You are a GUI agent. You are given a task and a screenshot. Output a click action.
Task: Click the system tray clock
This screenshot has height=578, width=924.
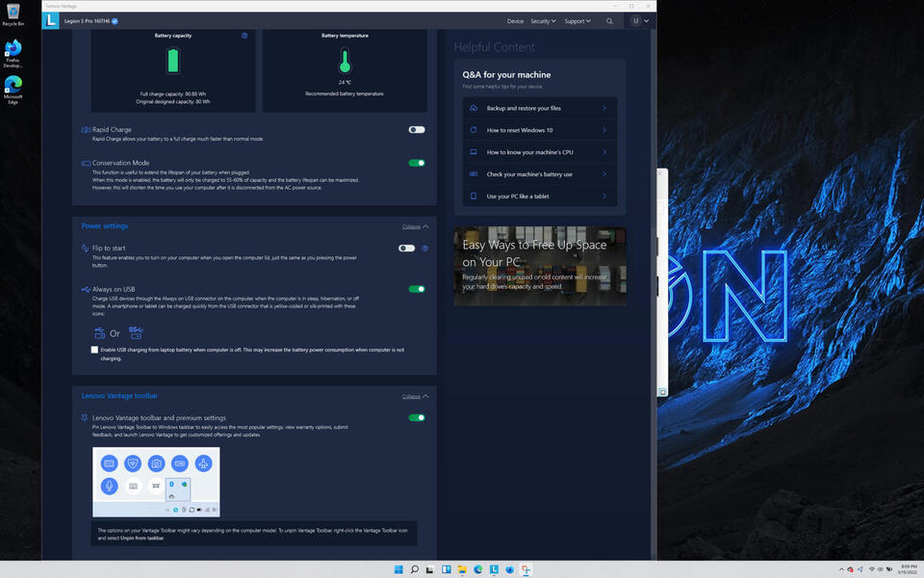click(909, 569)
